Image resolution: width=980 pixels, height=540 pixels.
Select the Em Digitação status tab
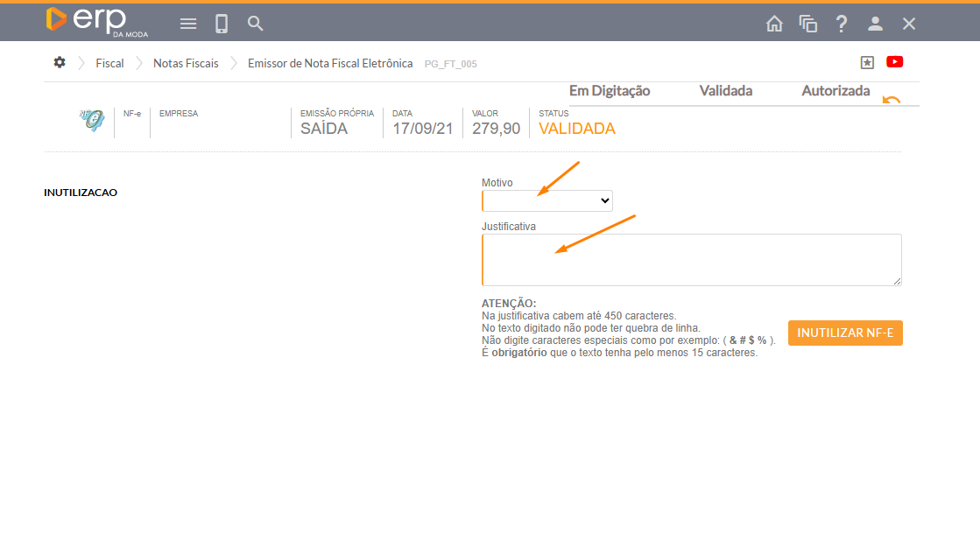pyautogui.click(x=610, y=91)
